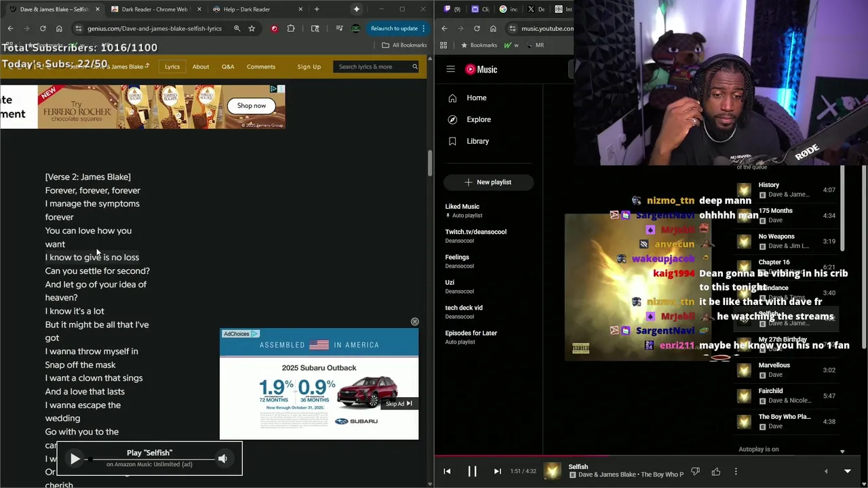868x488 pixels.
Task: Like the song Selfish with thumbs up
Action: 715,471
